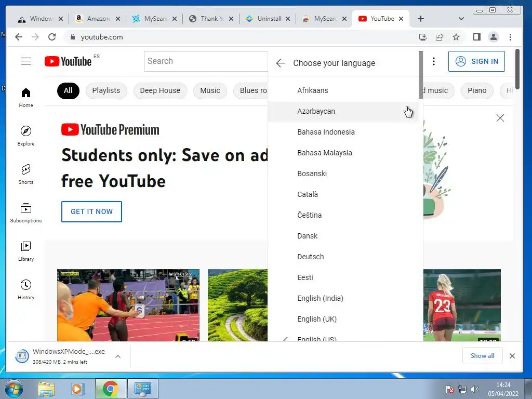Screen dimensions: 532x399
Task: Reload the youtube.com page
Action: click(52, 37)
